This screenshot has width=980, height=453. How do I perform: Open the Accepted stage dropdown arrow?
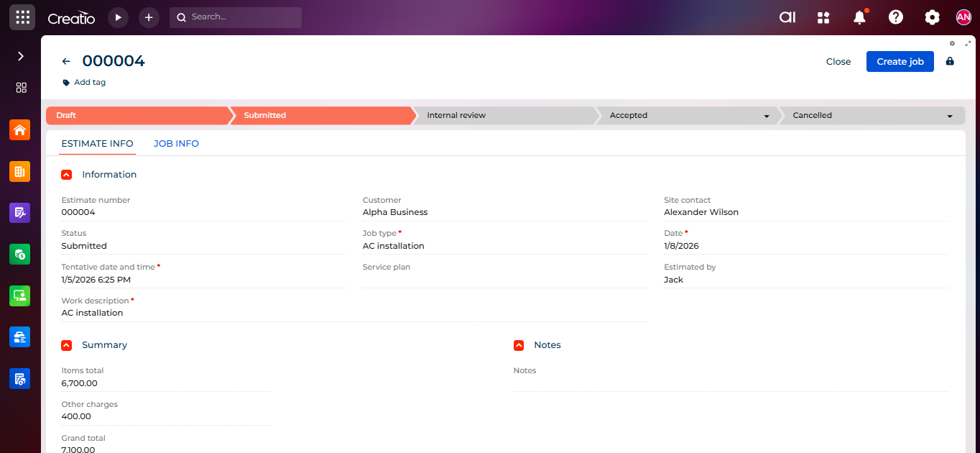(767, 116)
